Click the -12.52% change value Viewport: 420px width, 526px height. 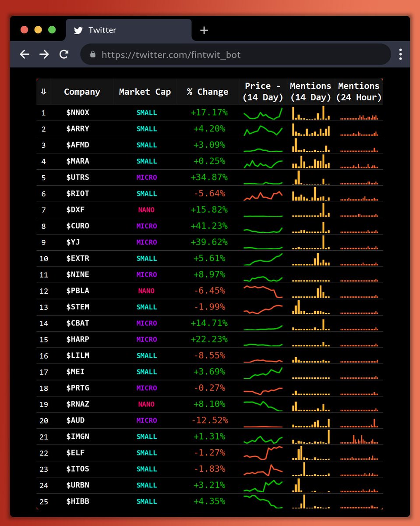click(x=209, y=420)
